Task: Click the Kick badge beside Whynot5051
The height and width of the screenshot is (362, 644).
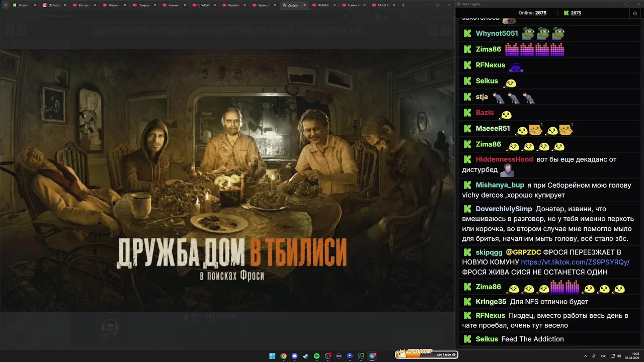Action: coord(467,34)
